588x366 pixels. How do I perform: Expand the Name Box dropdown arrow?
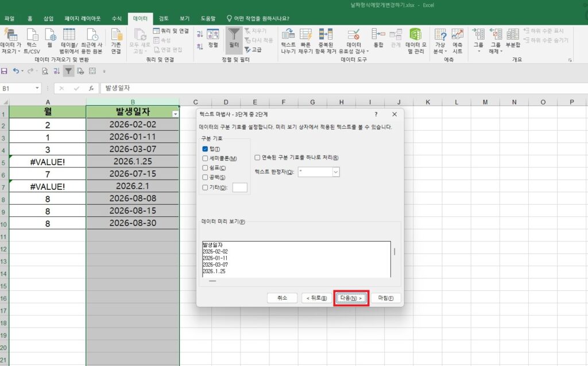pyautogui.click(x=37, y=88)
